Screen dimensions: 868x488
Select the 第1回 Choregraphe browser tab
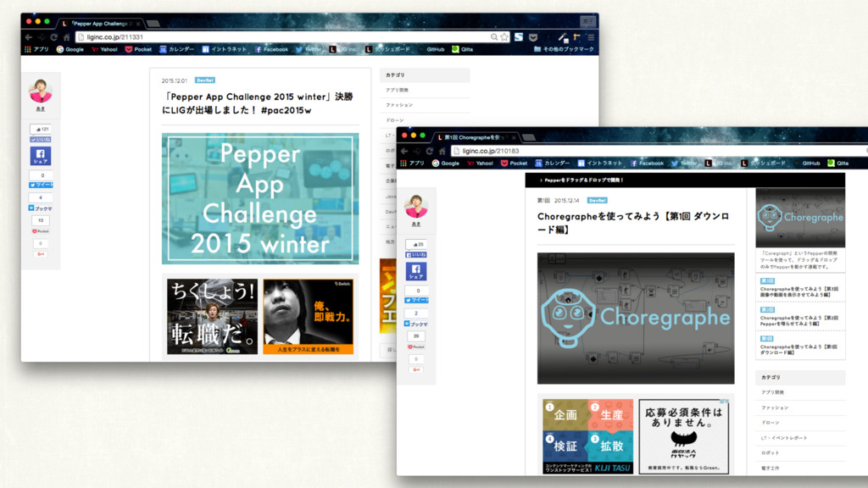tap(476, 137)
